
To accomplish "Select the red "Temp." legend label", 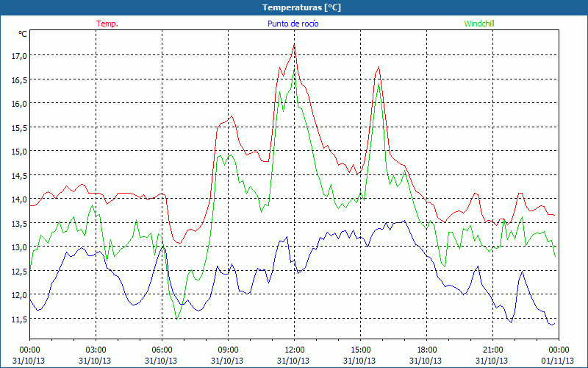I will 107,24.
